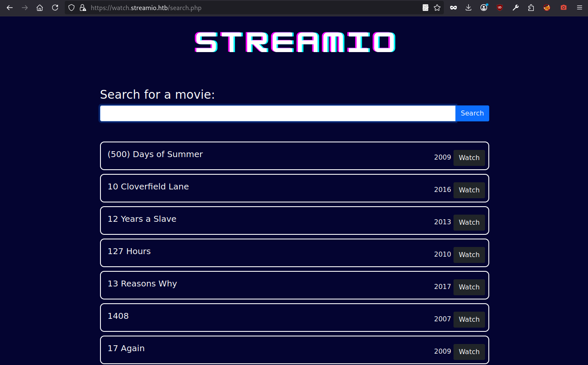The image size is (588, 365).
Task: Open the uBlock Origin extension icon
Action: tap(500, 8)
